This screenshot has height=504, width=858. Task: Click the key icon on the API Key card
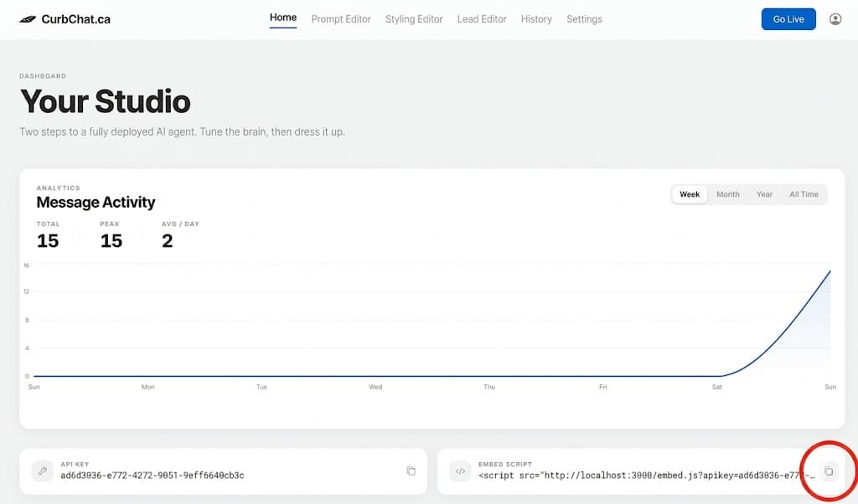[42, 471]
